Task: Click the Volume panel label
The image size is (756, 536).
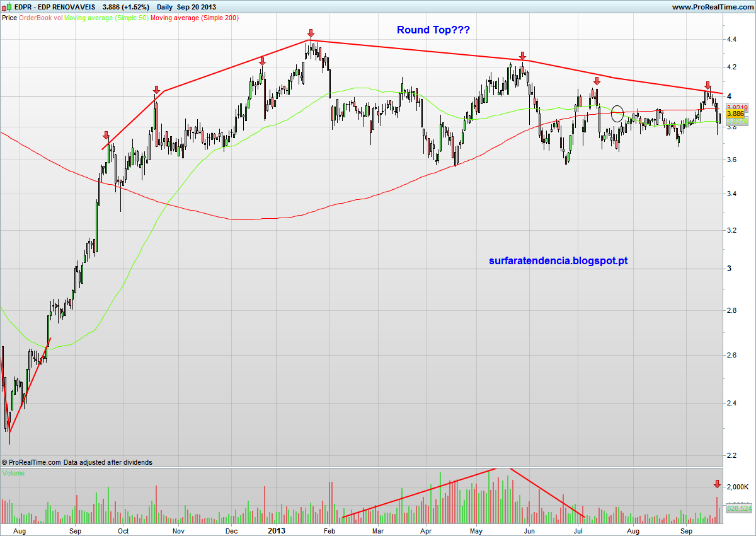Action: point(13,473)
